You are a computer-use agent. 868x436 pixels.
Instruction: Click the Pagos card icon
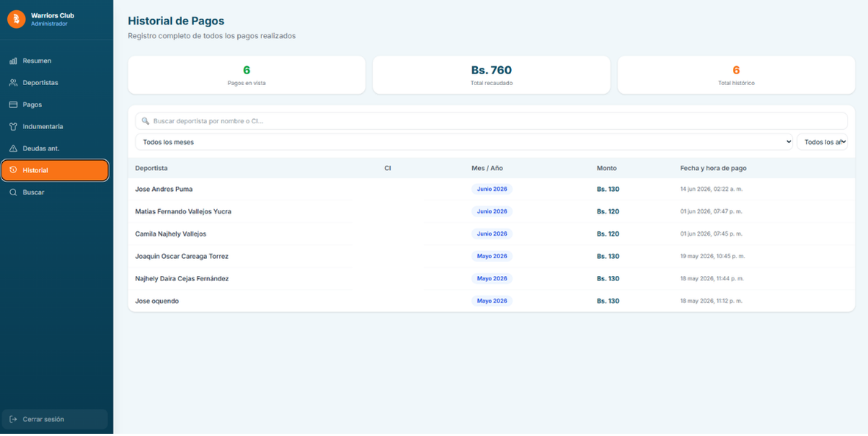(x=13, y=104)
